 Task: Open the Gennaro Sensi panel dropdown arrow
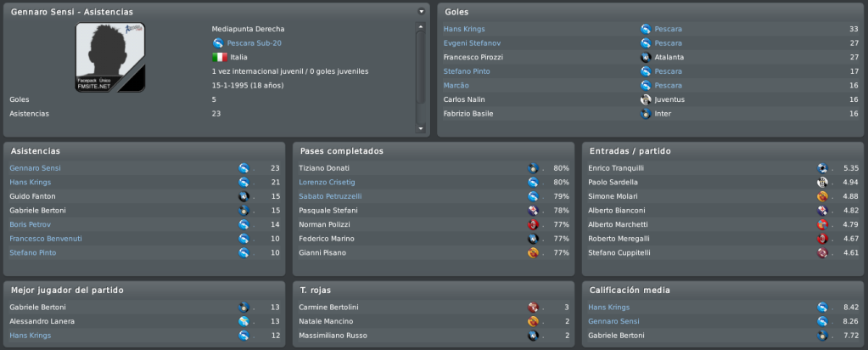click(x=421, y=12)
